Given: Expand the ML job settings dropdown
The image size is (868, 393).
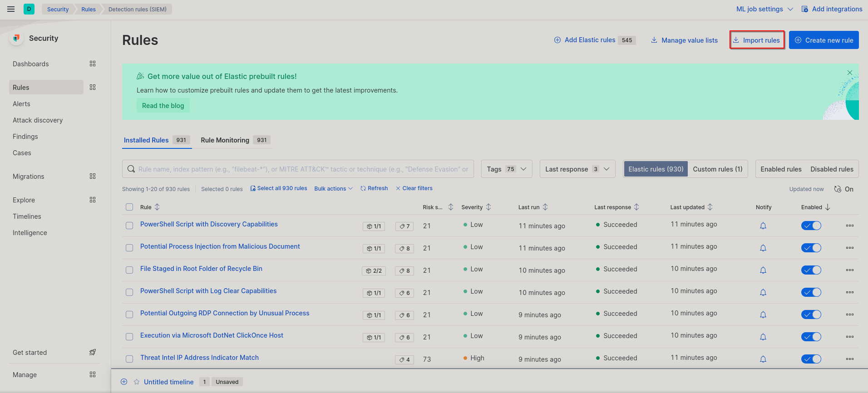Looking at the screenshot, I should [764, 9].
